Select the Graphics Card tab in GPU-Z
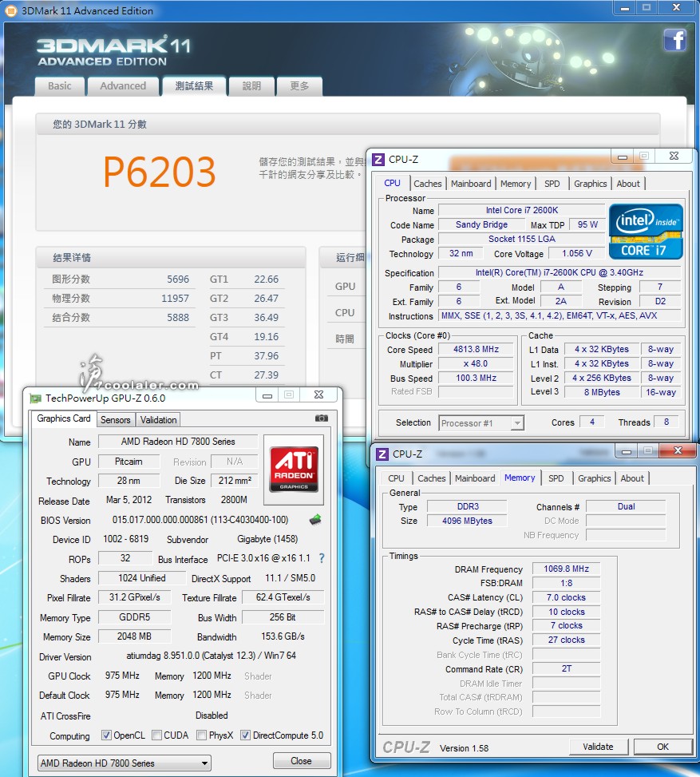 coord(64,418)
